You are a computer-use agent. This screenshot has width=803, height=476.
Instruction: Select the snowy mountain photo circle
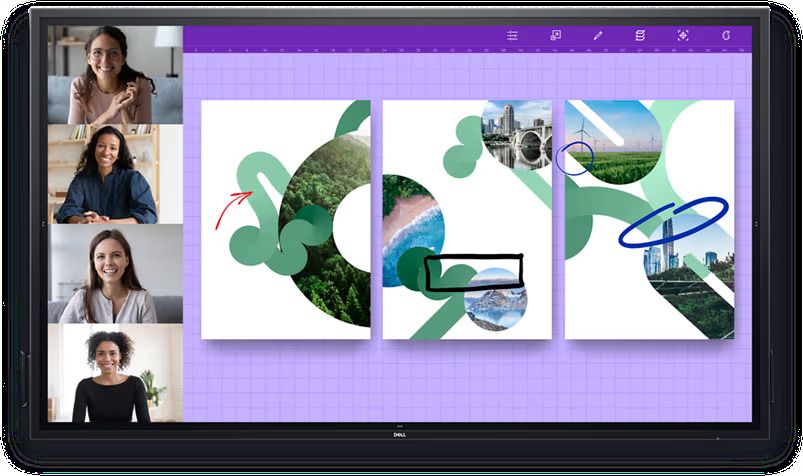tap(496, 300)
